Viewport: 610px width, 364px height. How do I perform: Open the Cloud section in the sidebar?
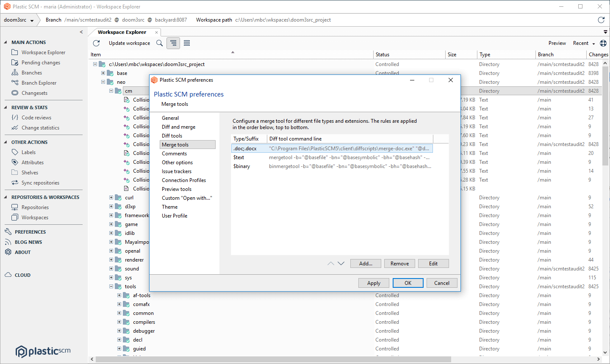[x=22, y=275]
